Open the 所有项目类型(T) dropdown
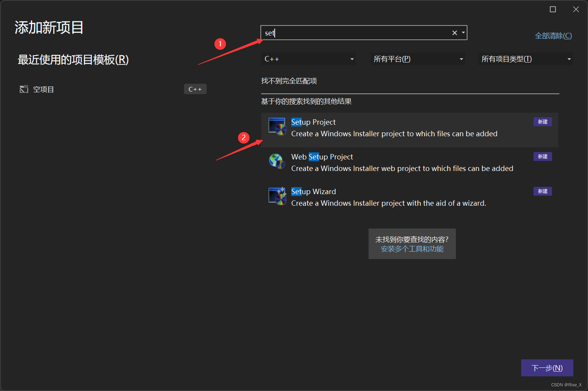Screen dimensions: 588x391 (x=525, y=59)
